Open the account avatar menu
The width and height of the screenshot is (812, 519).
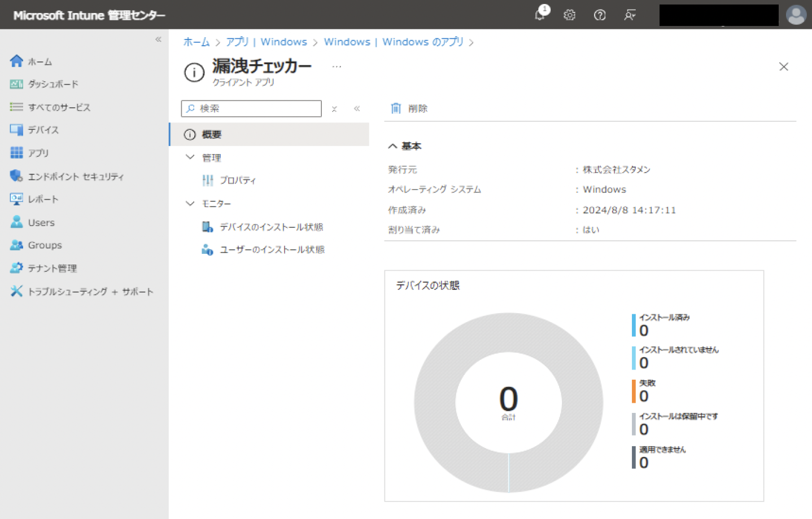coord(796,15)
